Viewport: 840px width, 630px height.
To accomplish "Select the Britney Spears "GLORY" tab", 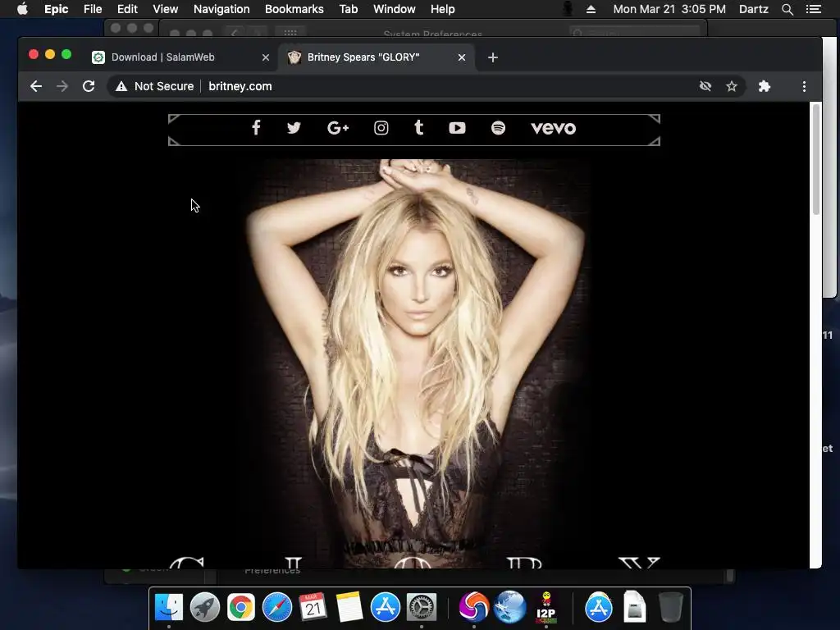I will [x=377, y=57].
